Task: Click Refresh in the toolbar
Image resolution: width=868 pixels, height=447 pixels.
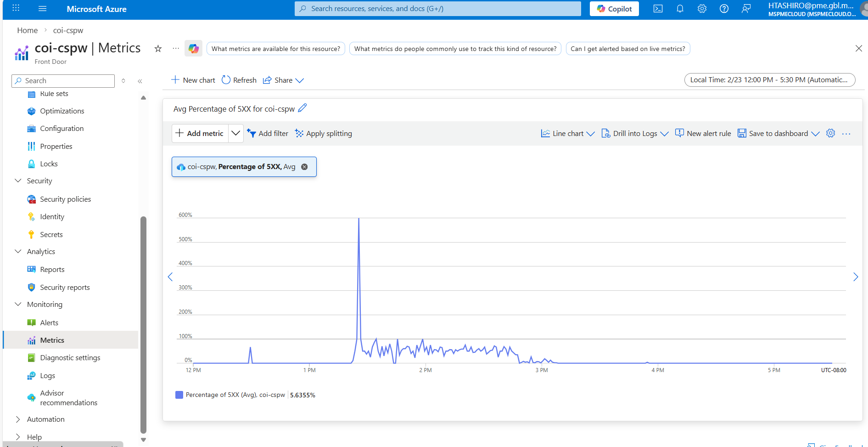Action: coord(239,80)
